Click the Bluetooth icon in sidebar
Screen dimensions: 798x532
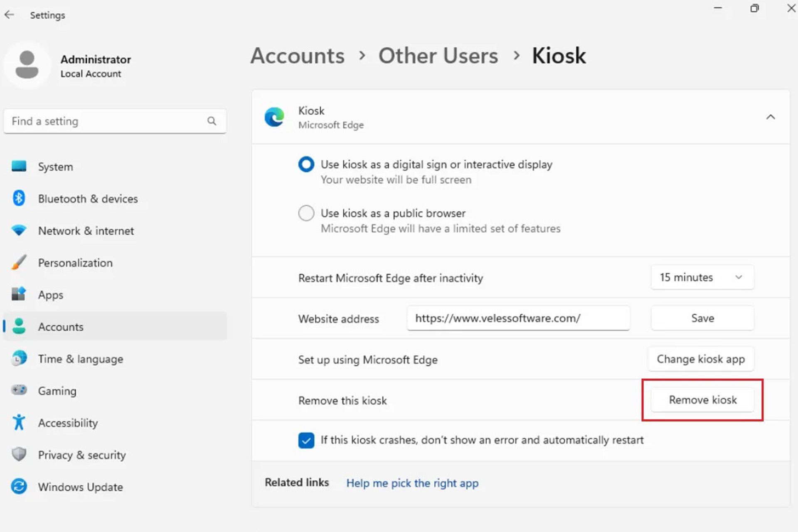coord(19,198)
